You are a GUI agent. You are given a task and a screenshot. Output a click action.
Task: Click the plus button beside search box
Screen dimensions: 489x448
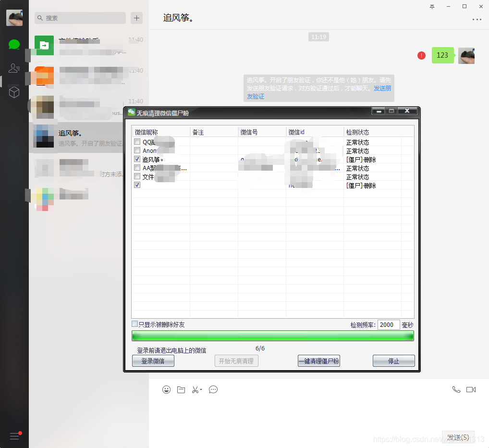pos(136,18)
